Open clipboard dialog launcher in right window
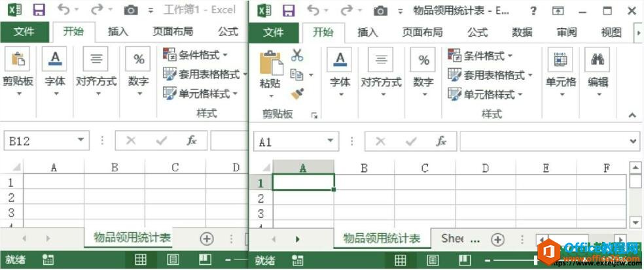Screen dimensions: 644x270 (314, 116)
